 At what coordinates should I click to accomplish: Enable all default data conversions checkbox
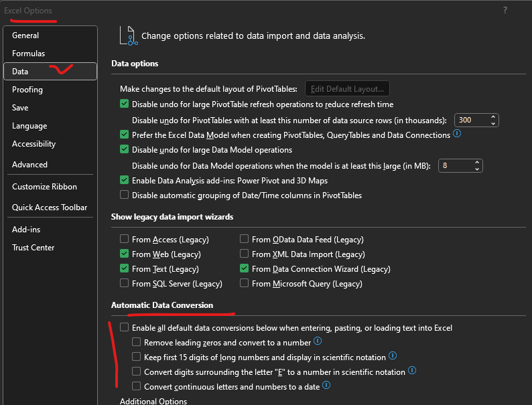pyautogui.click(x=124, y=327)
